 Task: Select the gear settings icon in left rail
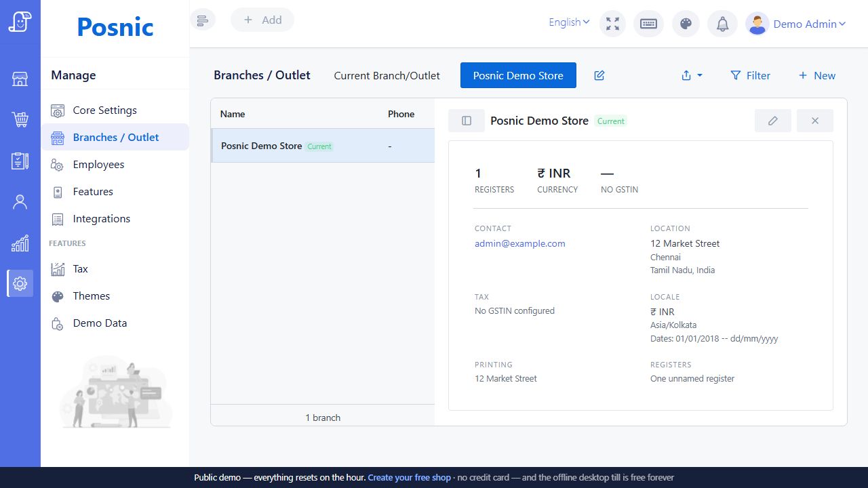[20, 283]
